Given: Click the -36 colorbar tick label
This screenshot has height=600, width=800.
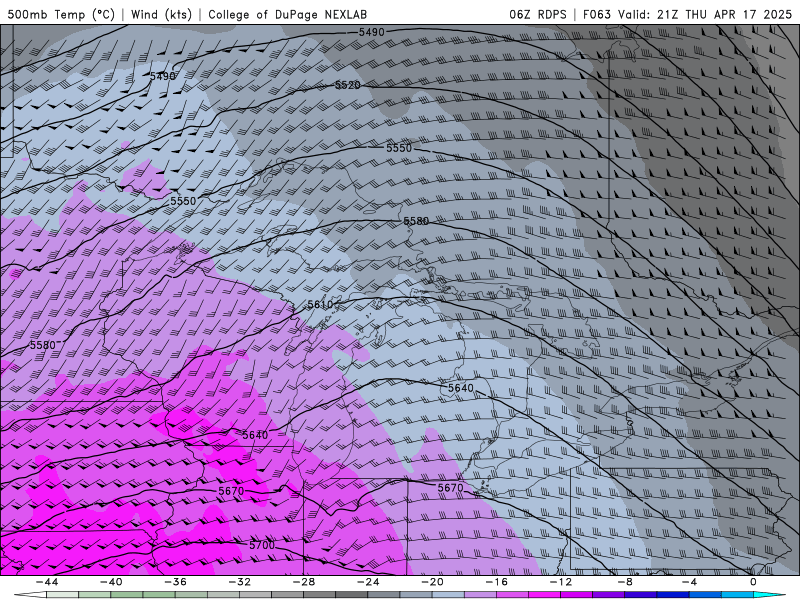Looking at the screenshot, I should pos(176,582).
